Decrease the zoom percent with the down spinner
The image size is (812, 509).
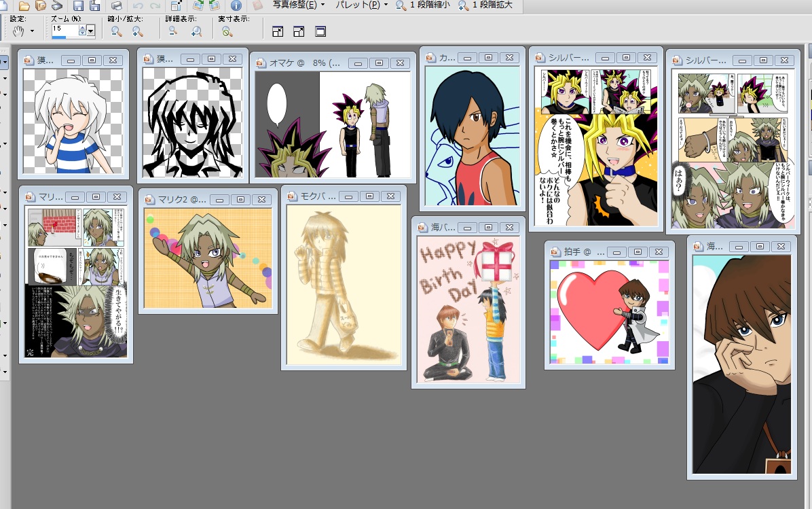pyautogui.click(x=82, y=33)
